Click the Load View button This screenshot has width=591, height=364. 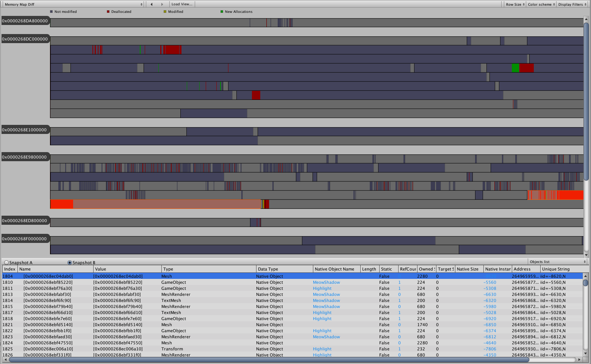point(182,4)
